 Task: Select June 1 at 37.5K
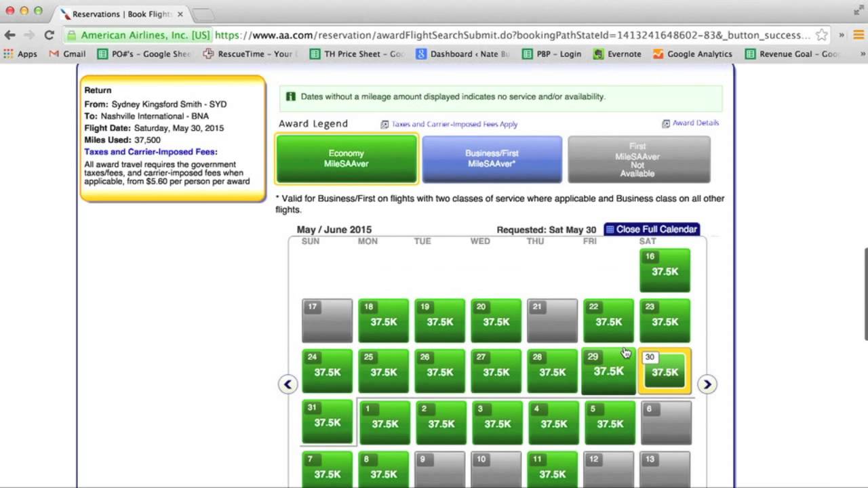384,423
